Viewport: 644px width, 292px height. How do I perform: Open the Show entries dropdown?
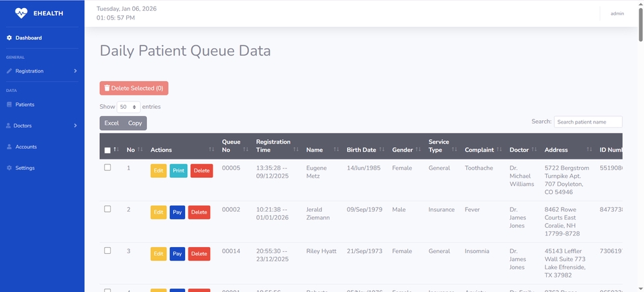point(127,107)
